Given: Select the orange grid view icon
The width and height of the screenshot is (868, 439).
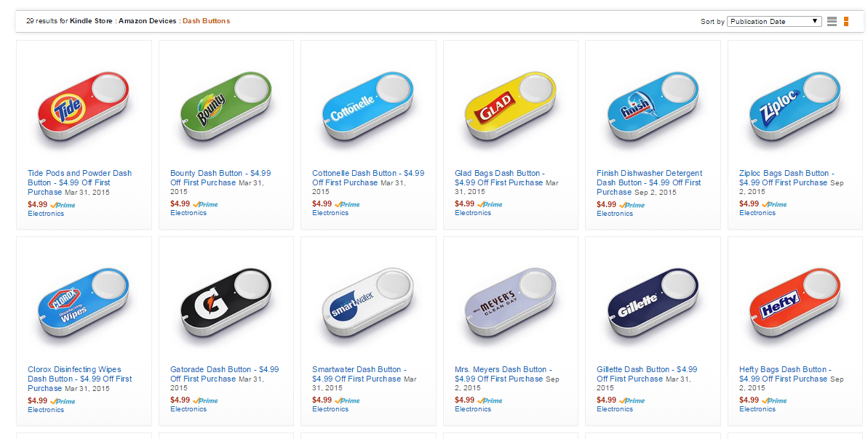Looking at the screenshot, I should click(x=846, y=22).
